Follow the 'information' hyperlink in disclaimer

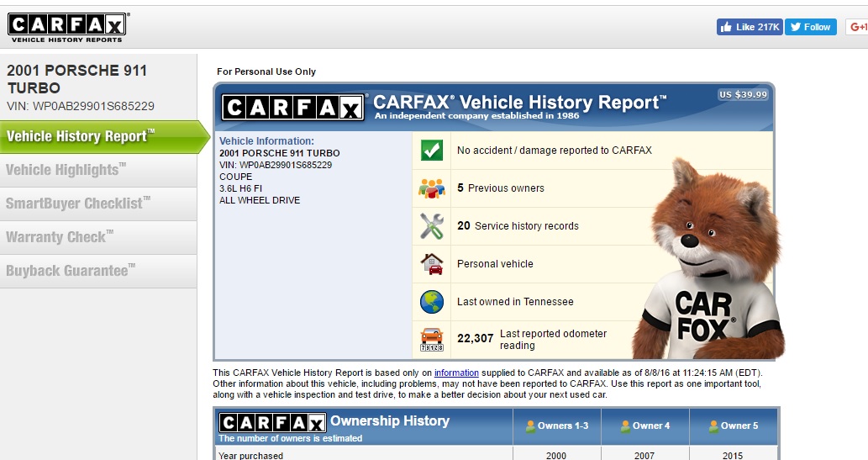456,373
